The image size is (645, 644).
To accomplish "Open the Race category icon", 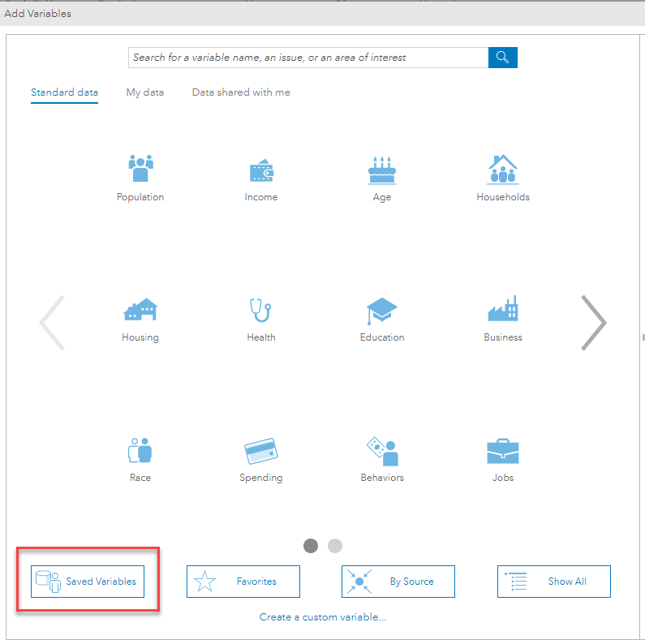I will point(140,450).
